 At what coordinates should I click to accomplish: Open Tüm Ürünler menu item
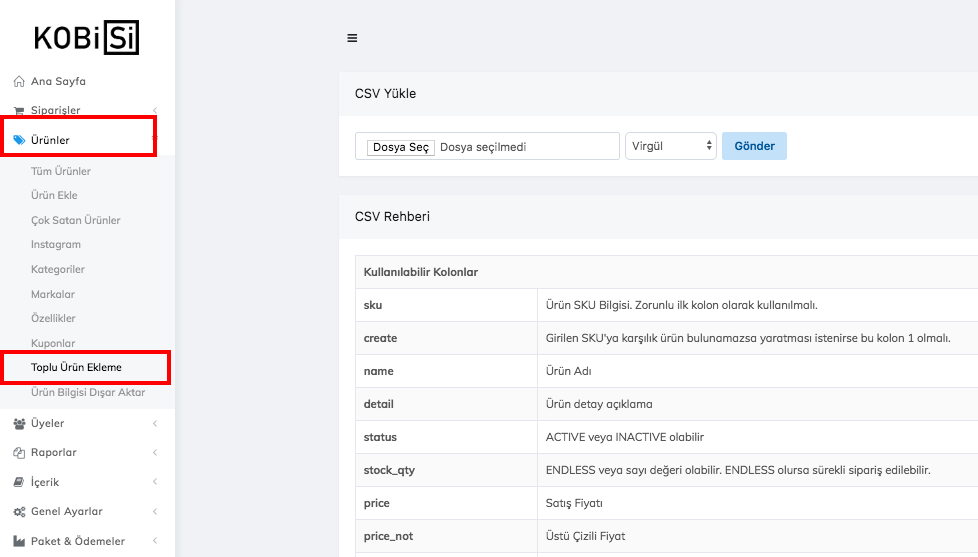61,171
